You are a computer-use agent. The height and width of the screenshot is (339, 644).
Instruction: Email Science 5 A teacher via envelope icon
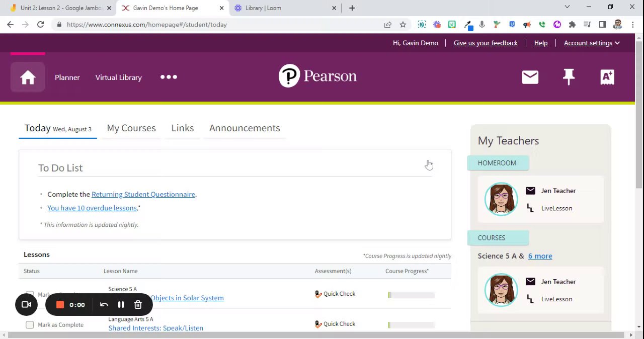(x=530, y=282)
